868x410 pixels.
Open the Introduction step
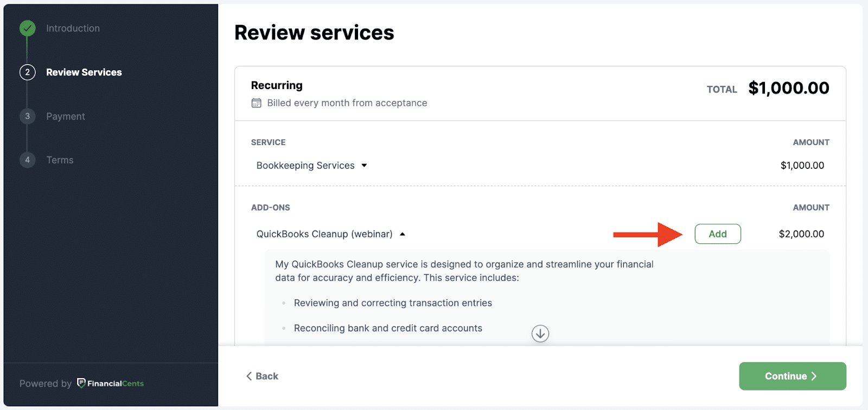coord(73,28)
